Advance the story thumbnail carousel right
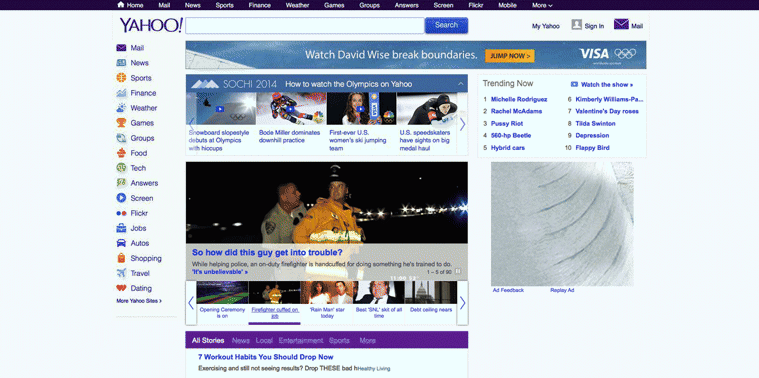Screen dimensions: 759x378 (x=462, y=303)
